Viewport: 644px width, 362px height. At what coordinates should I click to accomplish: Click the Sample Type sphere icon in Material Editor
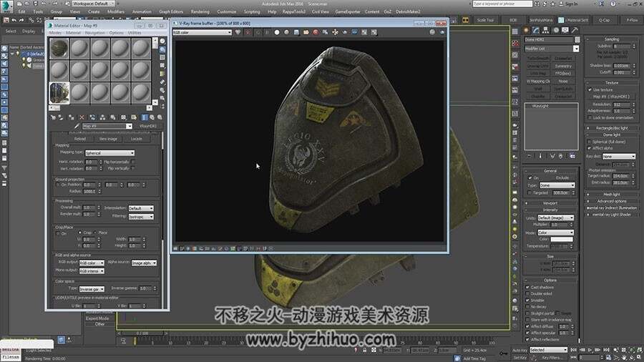(162, 41)
